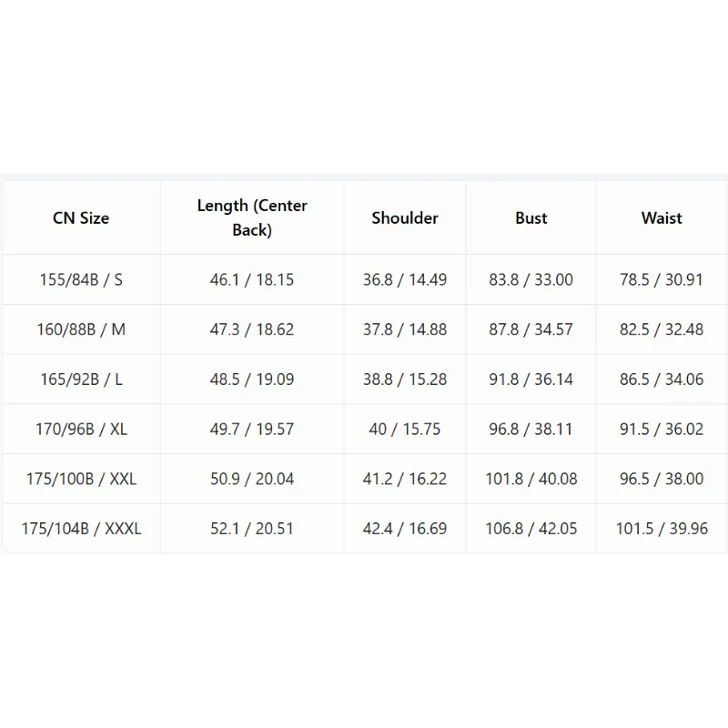The height and width of the screenshot is (728, 728).
Task: Click the CN Size column header
Action: point(81,217)
